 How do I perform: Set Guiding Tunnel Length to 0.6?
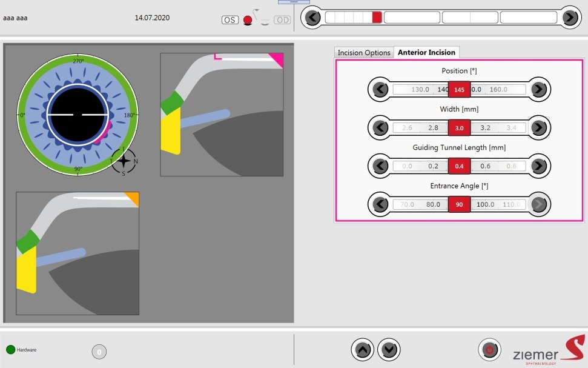[x=485, y=166]
